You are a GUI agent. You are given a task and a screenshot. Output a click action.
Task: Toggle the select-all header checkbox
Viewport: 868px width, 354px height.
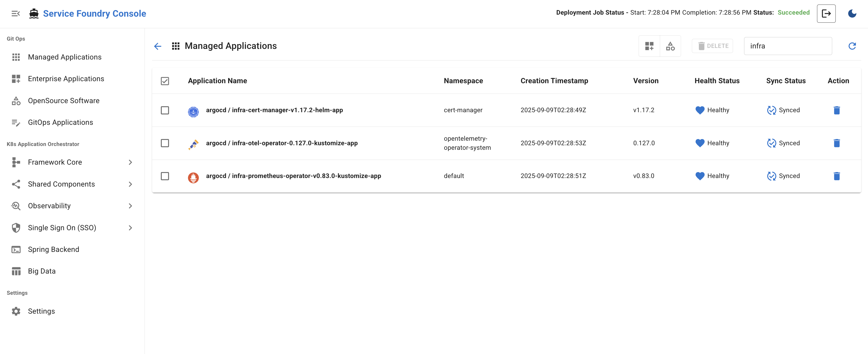[165, 81]
